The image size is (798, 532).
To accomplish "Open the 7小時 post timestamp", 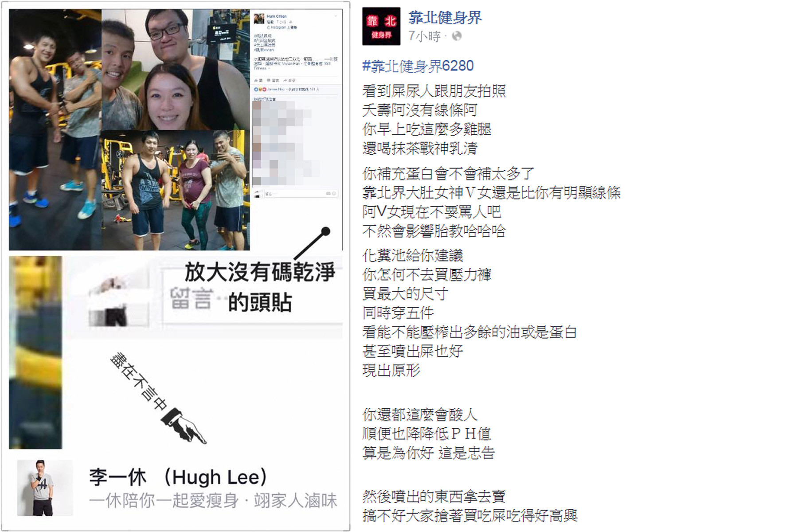I will point(424,36).
